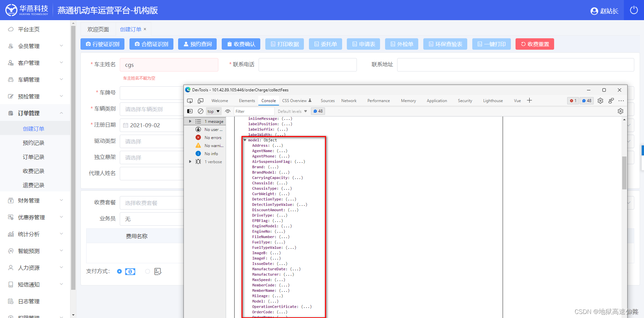The image size is (644, 318).
Task: Toggle DevTools device emulation icon
Action: (x=201, y=101)
